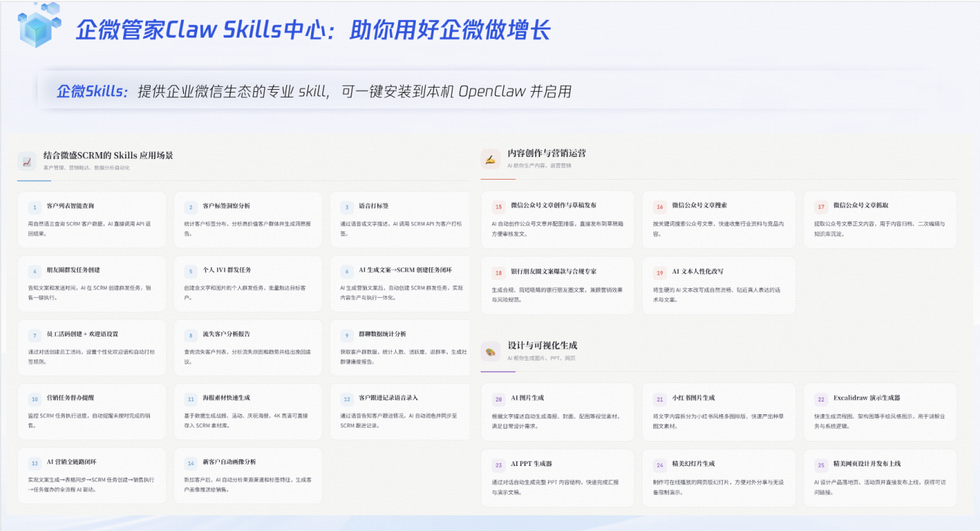Click the 营销任务督办提醒 title
The height and width of the screenshot is (531, 980).
71,398
